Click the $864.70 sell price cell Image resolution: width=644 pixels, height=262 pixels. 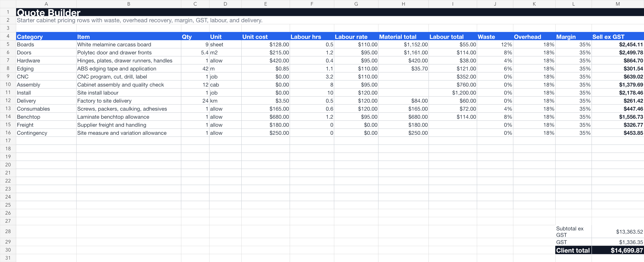pyautogui.click(x=618, y=61)
